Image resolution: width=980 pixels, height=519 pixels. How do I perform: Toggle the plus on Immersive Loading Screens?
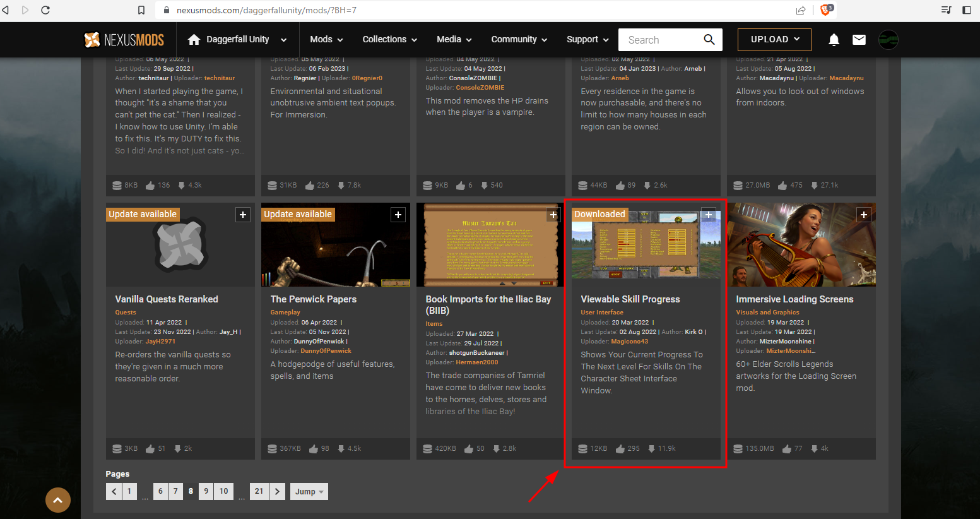click(x=864, y=215)
